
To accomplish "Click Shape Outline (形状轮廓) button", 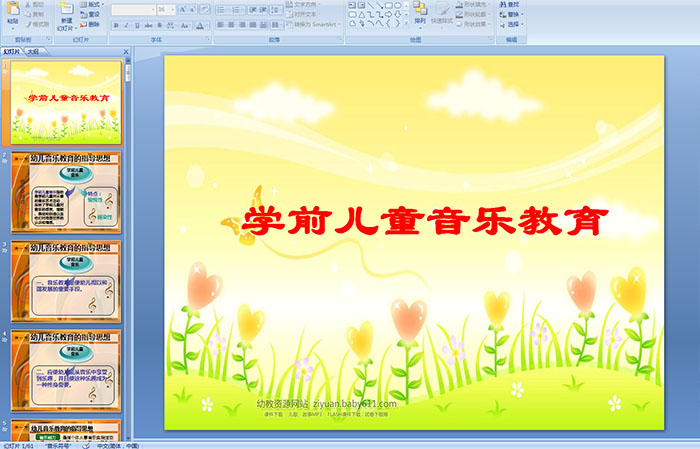I will [474, 14].
